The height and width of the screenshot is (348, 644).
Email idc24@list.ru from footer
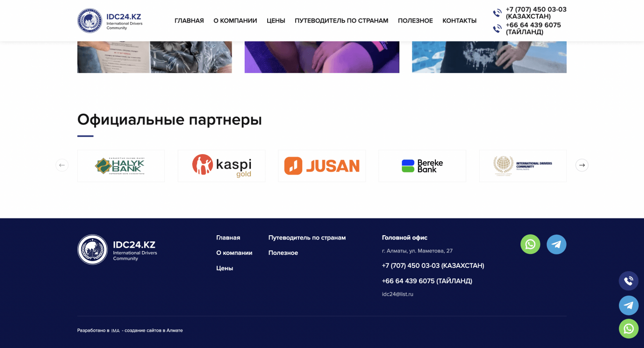coord(397,294)
